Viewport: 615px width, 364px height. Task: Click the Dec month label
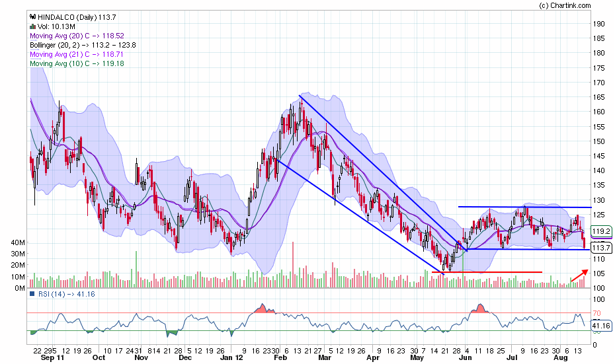[x=185, y=357]
